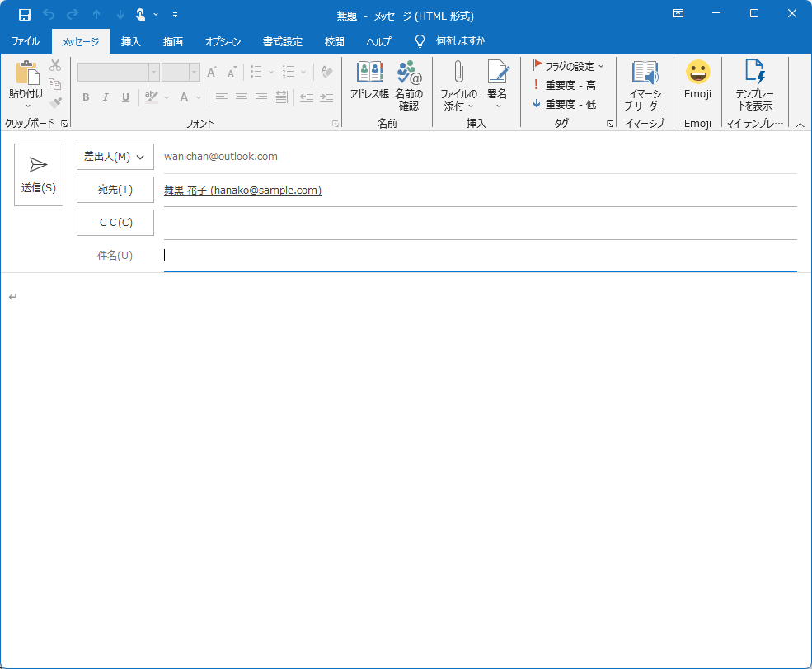The width and height of the screenshot is (812, 669).
Task: Click the increase font size icon
Action: click(212, 72)
